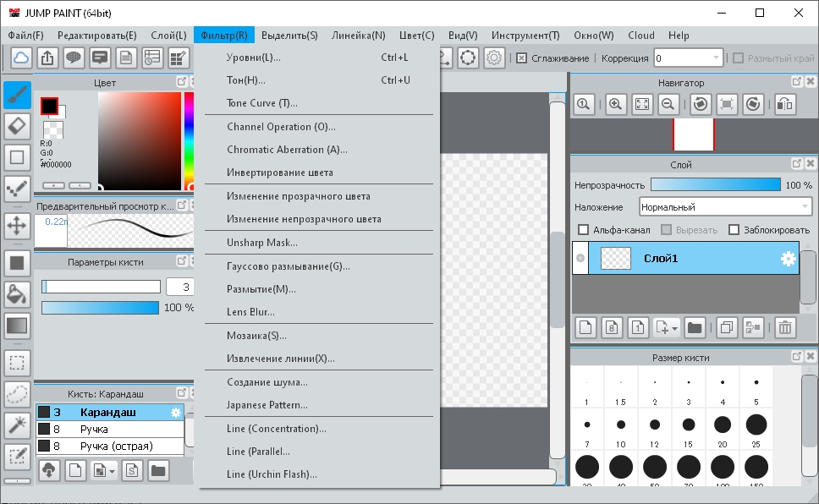
Task: Download brush from cloud icon
Action: click(49, 470)
